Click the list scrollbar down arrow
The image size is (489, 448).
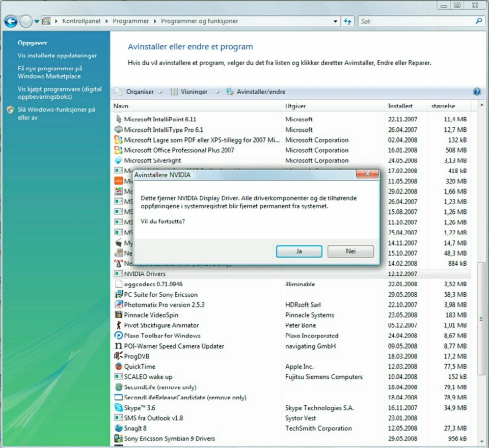click(x=481, y=441)
